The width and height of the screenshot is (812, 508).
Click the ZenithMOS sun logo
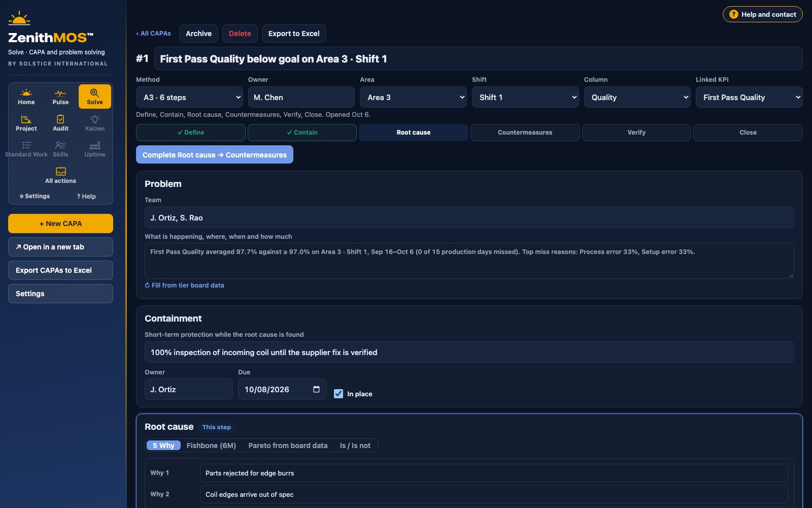[x=19, y=18]
